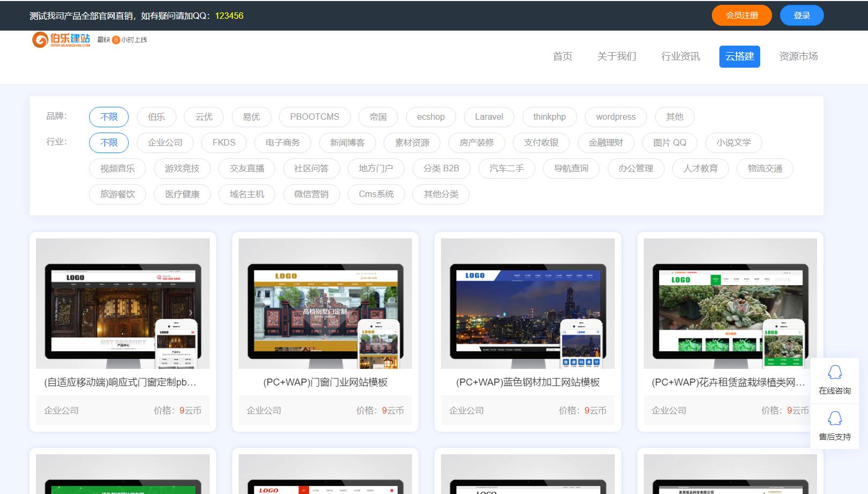This screenshot has height=494, width=868.
Task: Filter by brand 帝国
Action: 378,117
